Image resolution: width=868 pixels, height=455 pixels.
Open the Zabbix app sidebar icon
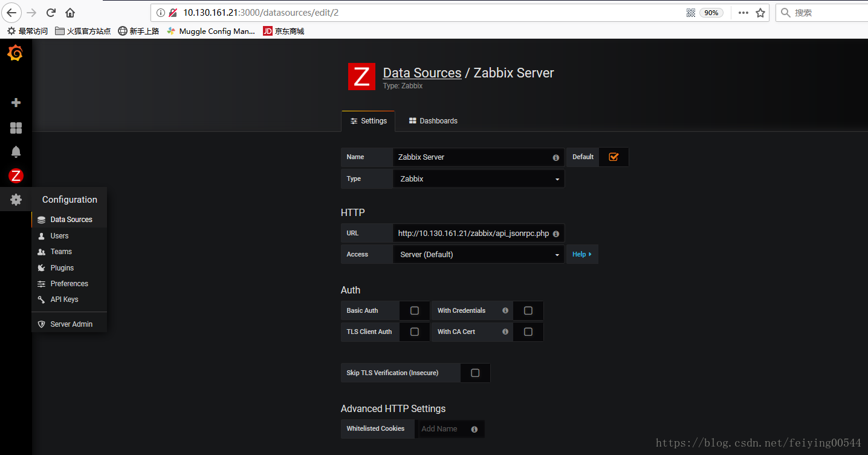[x=16, y=176]
